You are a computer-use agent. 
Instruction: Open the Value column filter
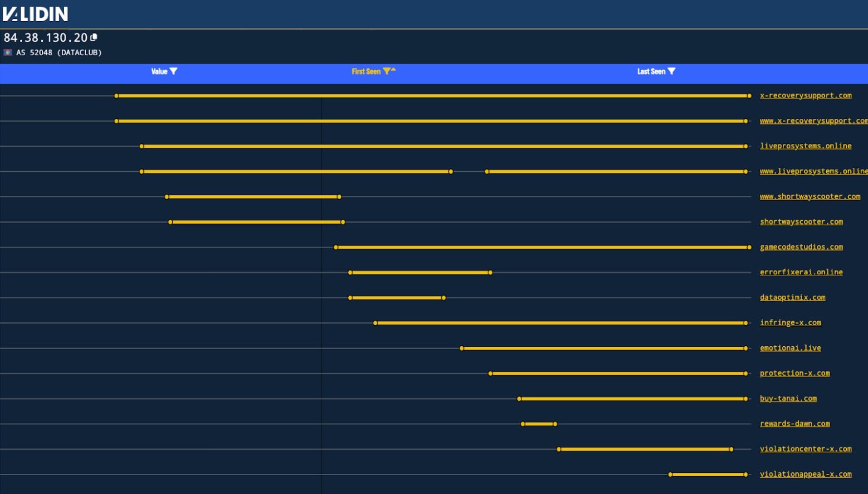[173, 71]
